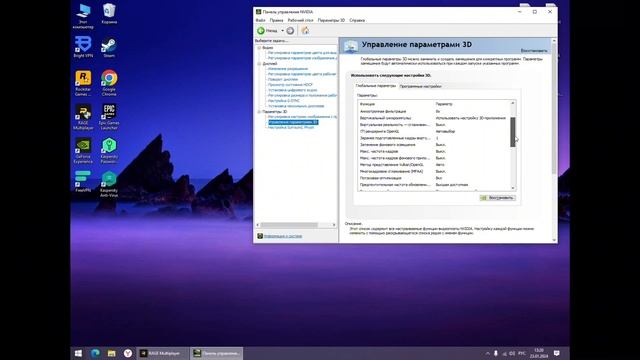Select Изменение разрешения in the task tree
Viewport: 640px width, 360px height.
pos(288,69)
